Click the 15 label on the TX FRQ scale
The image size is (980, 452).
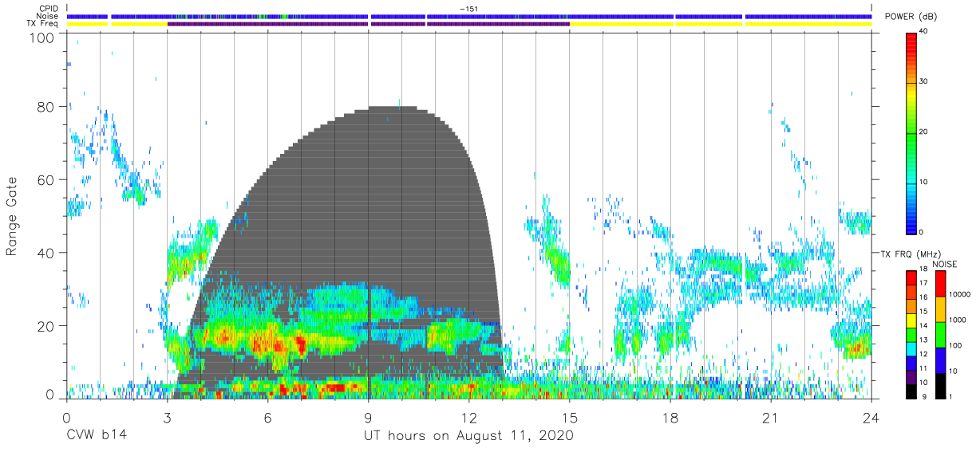pyautogui.click(x=923, y=312)
